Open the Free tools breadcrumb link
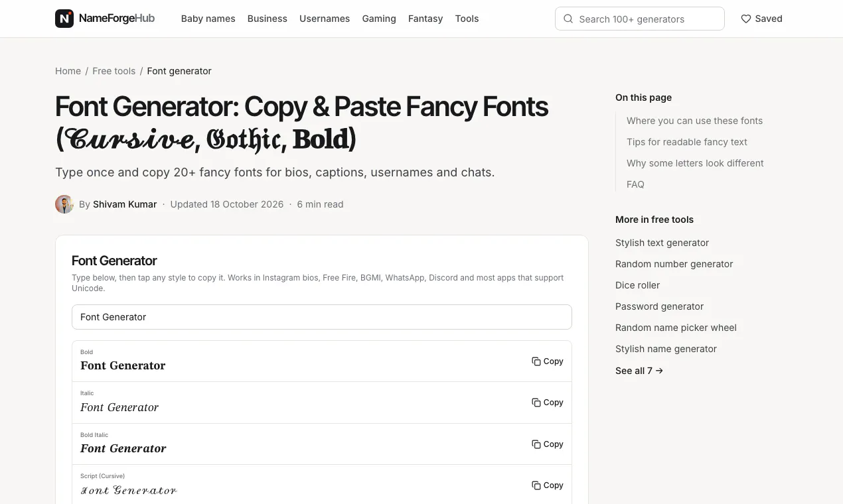Image resolution: width=843 pixels, height=504 pixels. click(114, 71)
